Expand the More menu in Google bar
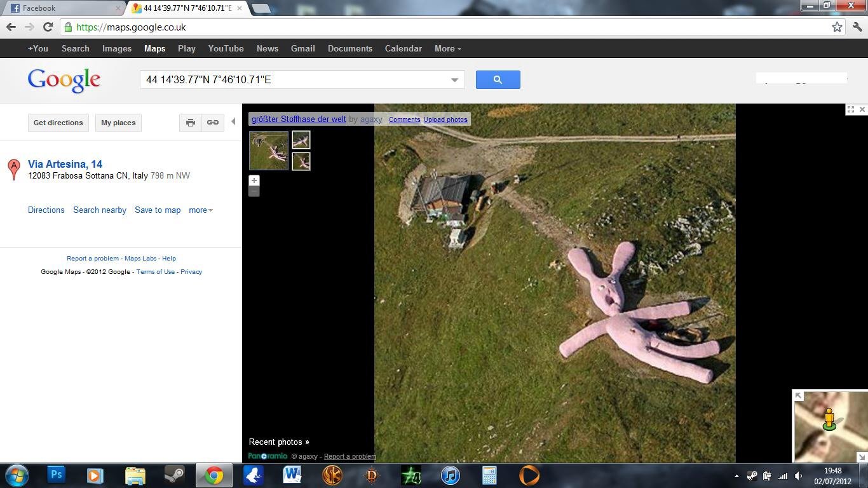Viewport: 868px width, 488px height. (x=447, y=48)
